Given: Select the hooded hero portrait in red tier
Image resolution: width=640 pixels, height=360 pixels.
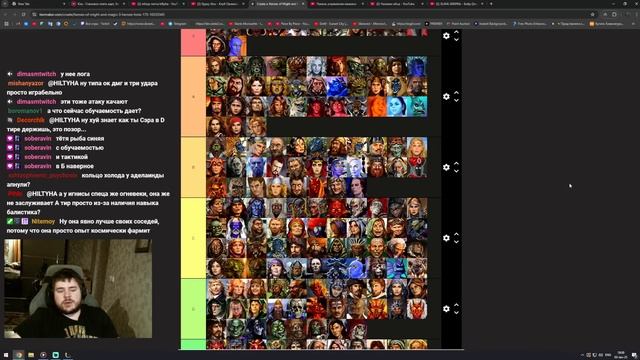Looking at the screenshot, I should click(x=216, y=46).
